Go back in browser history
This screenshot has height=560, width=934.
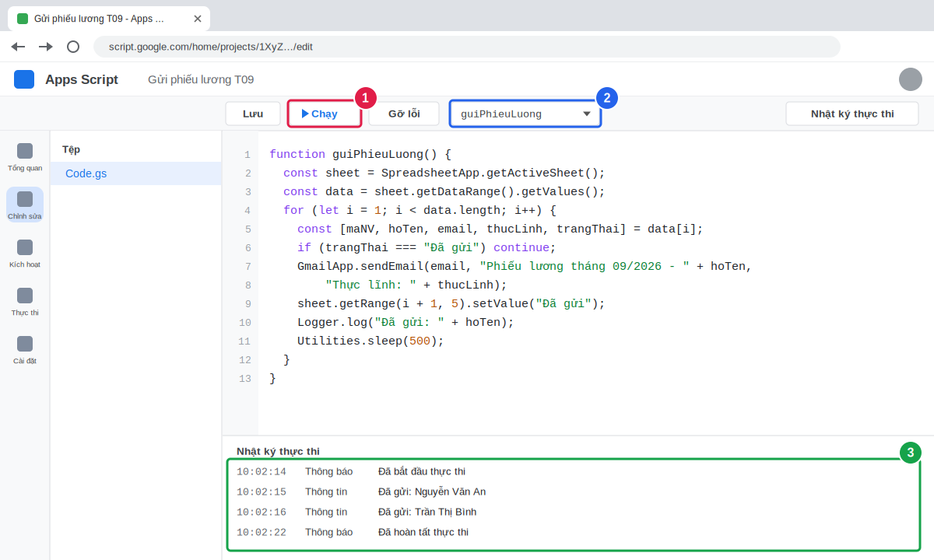[x=19, y=47]
